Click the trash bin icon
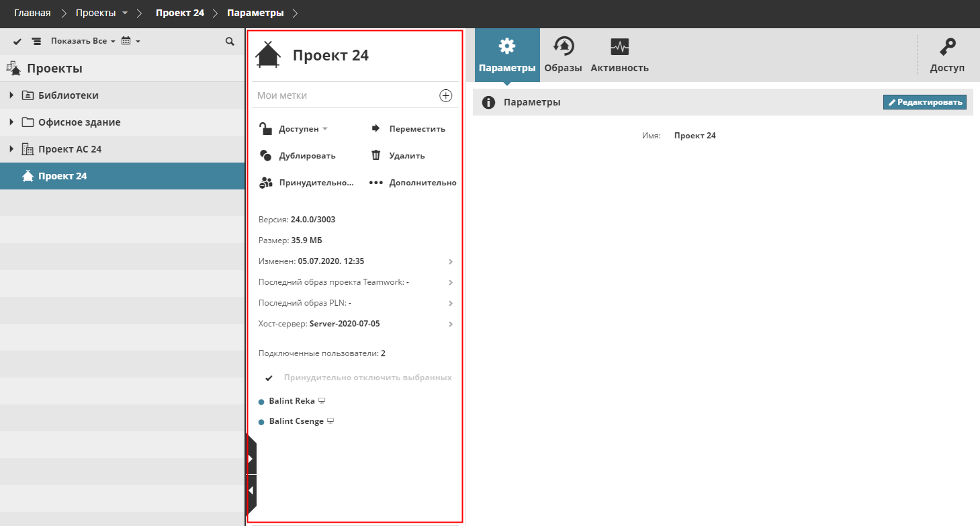The image size is (980, 526). point(376,155)
